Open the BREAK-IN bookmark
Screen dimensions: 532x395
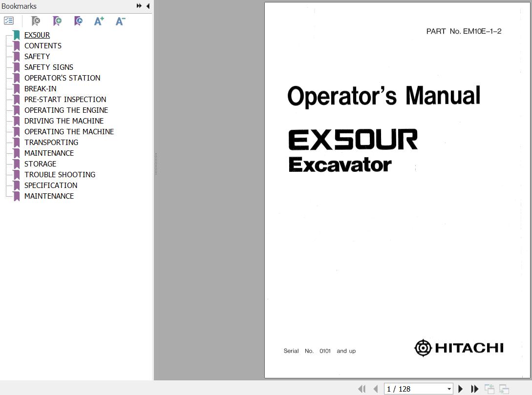[40, 89]
